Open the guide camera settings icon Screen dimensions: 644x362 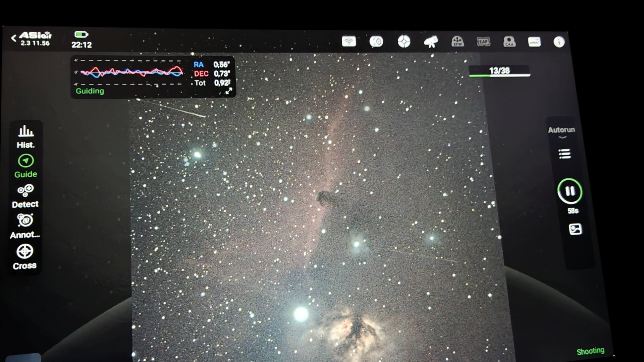click(404, 42)
